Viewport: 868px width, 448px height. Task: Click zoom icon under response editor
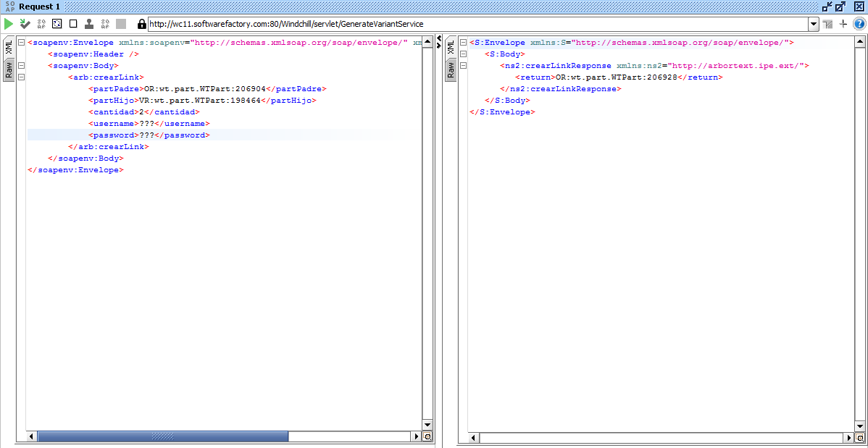(x=860, y=438)
